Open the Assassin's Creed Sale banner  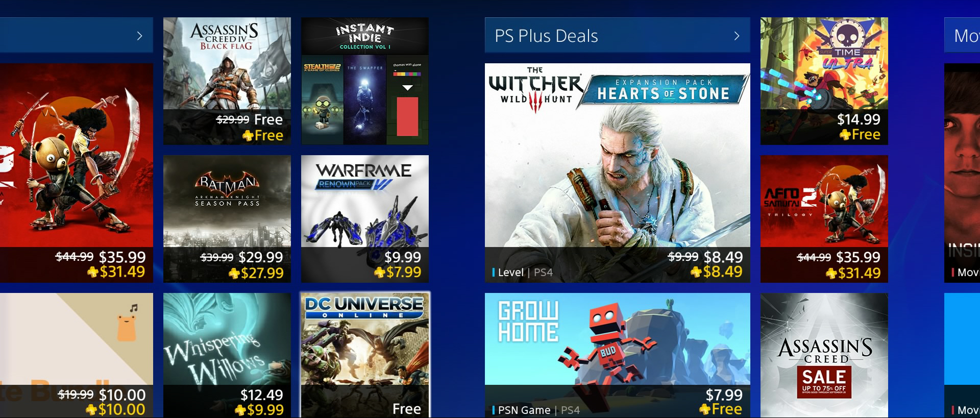coord(824,355)
